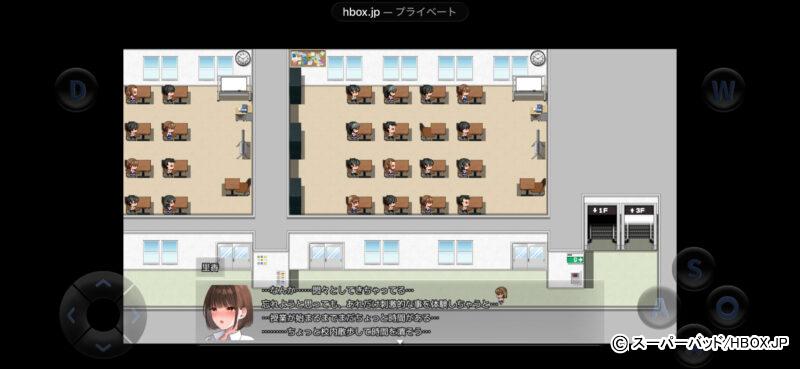Tap the virtual O button

727,307
